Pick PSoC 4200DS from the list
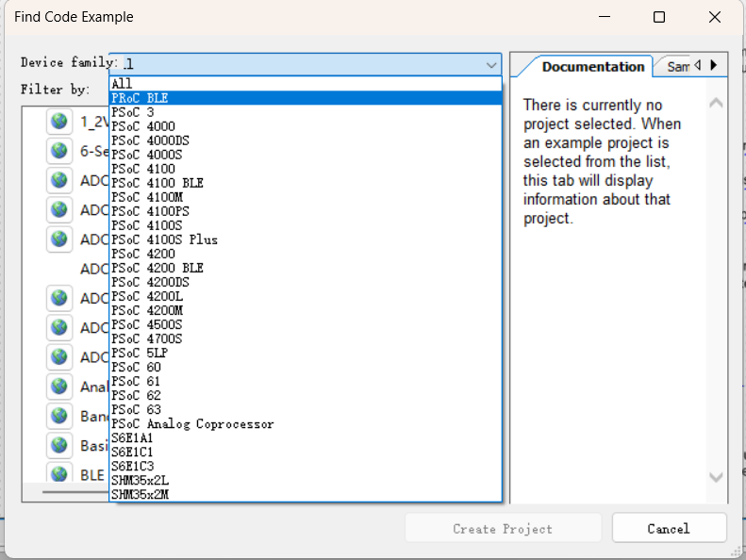This screenshot has width=746, height=560. point(306,282)
